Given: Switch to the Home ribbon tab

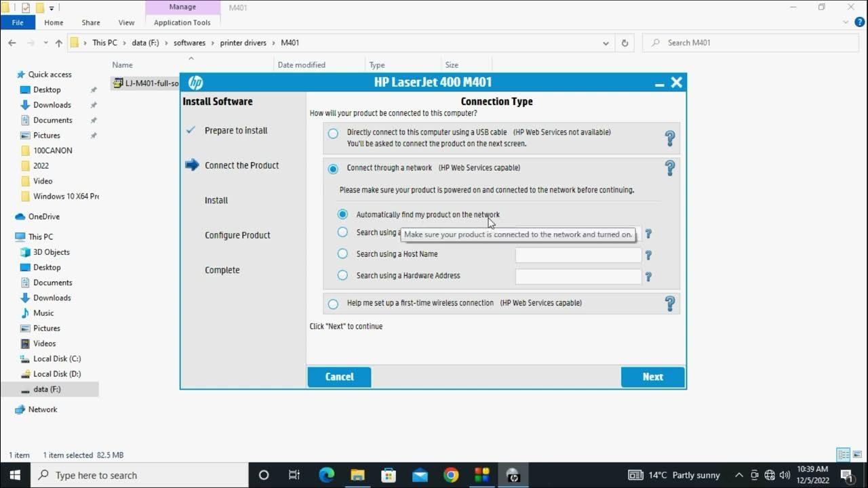Looking at the screenshot, I should 54,22.
